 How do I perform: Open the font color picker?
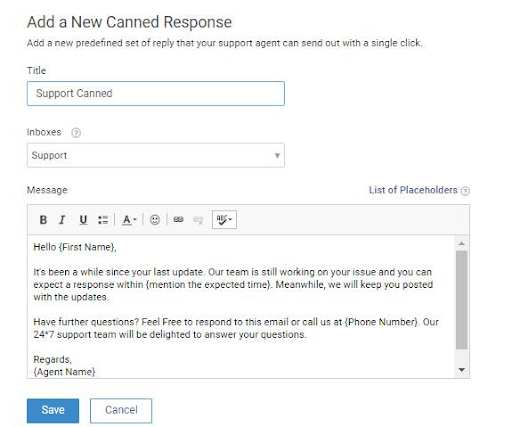pyautogui.click(x=129, y=220)
